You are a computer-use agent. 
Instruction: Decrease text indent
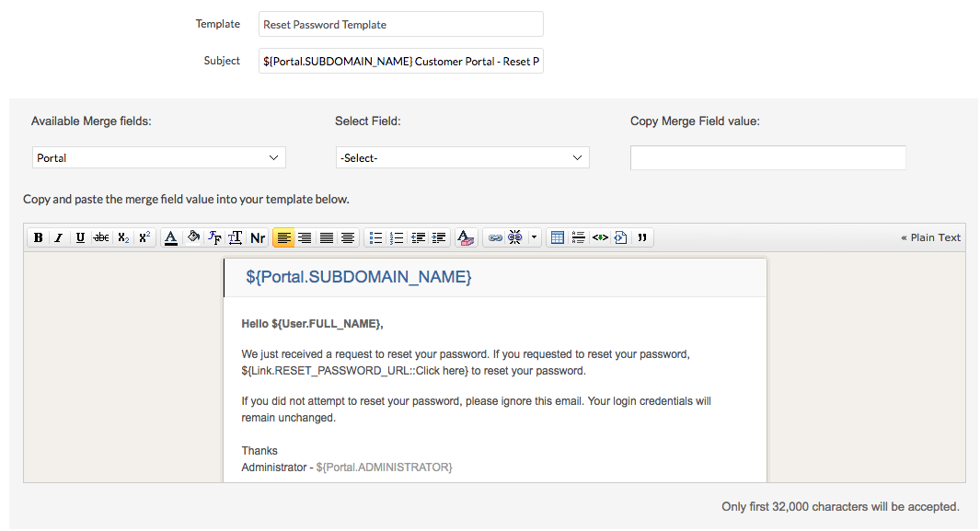418,237
